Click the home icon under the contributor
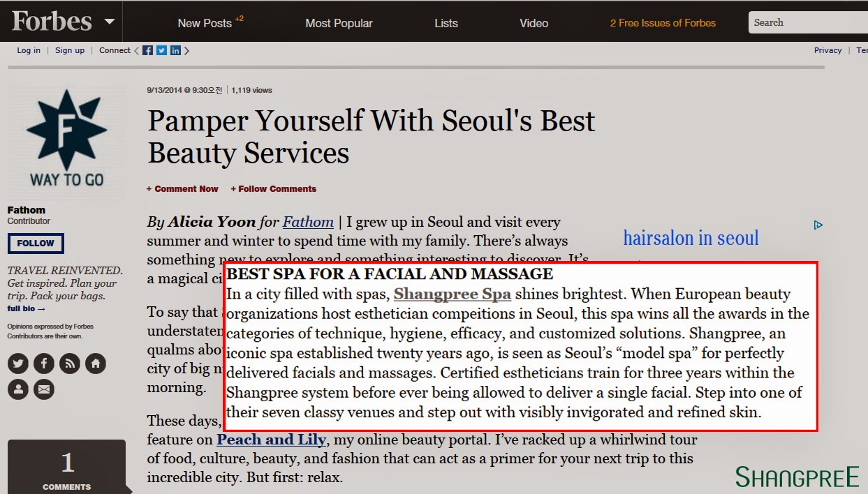868x494 pixels. (96, 363)
